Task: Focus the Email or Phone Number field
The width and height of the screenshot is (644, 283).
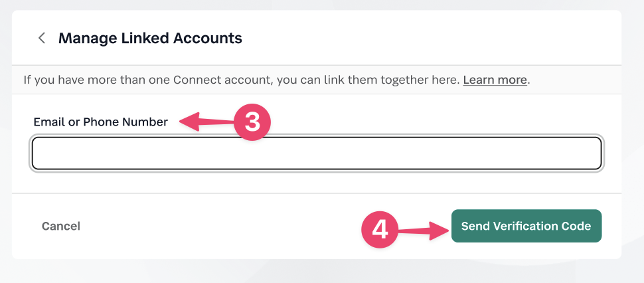Action: pyautogui.click(x=317, y=153)
